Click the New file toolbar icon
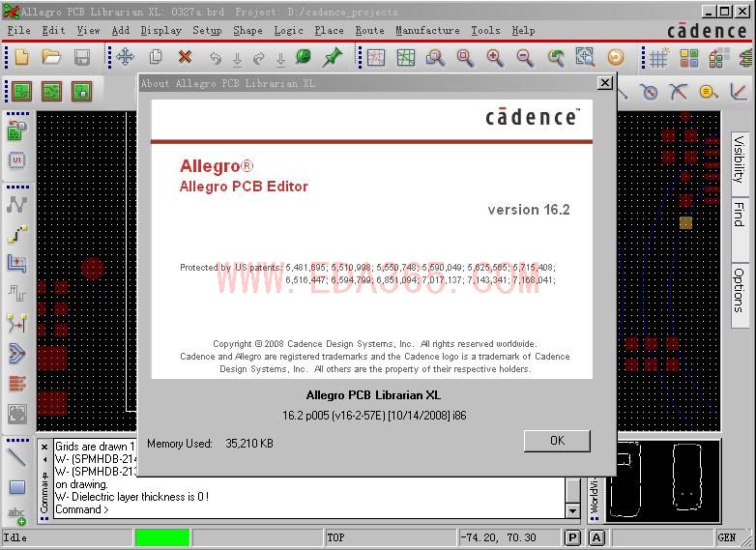 point(21,57)
